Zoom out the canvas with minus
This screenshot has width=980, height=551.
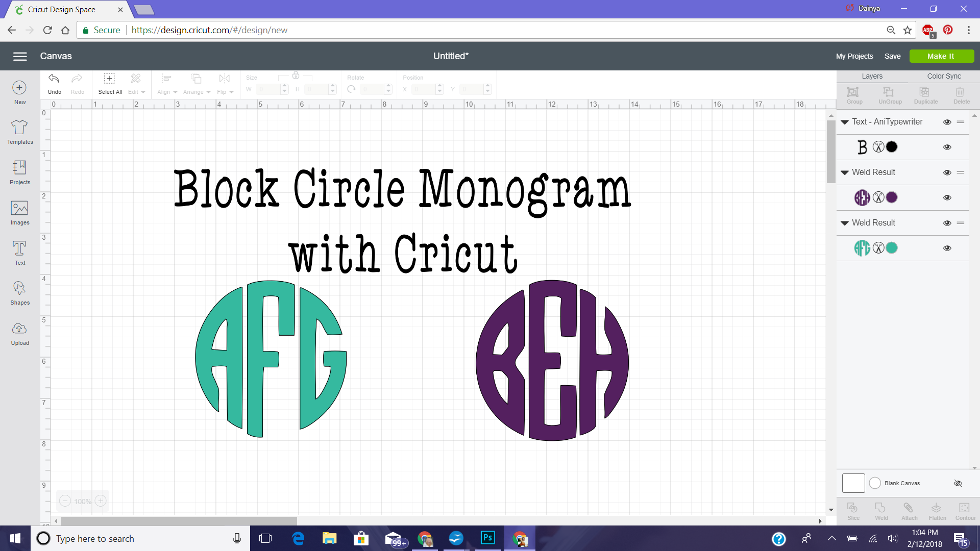point(65,501)
